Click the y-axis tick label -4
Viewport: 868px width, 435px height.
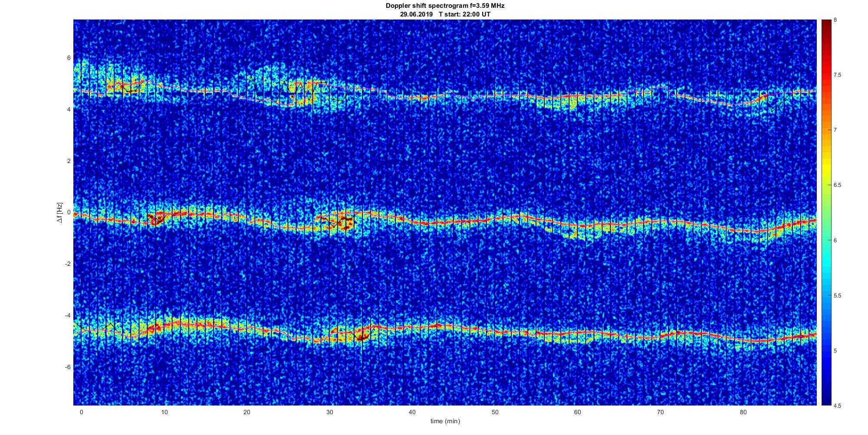(x=68, y=315)
